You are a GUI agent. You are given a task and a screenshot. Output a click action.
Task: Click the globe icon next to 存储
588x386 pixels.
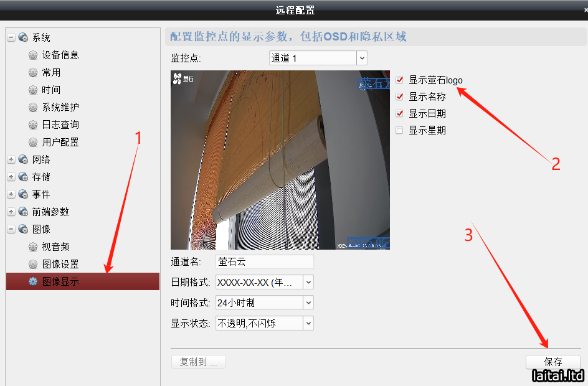coord(23,177)
